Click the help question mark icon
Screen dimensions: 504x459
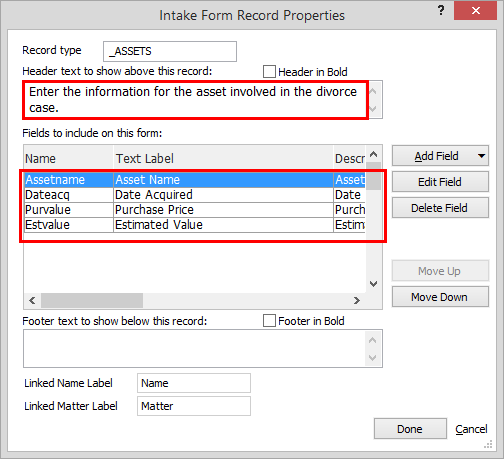441,11
